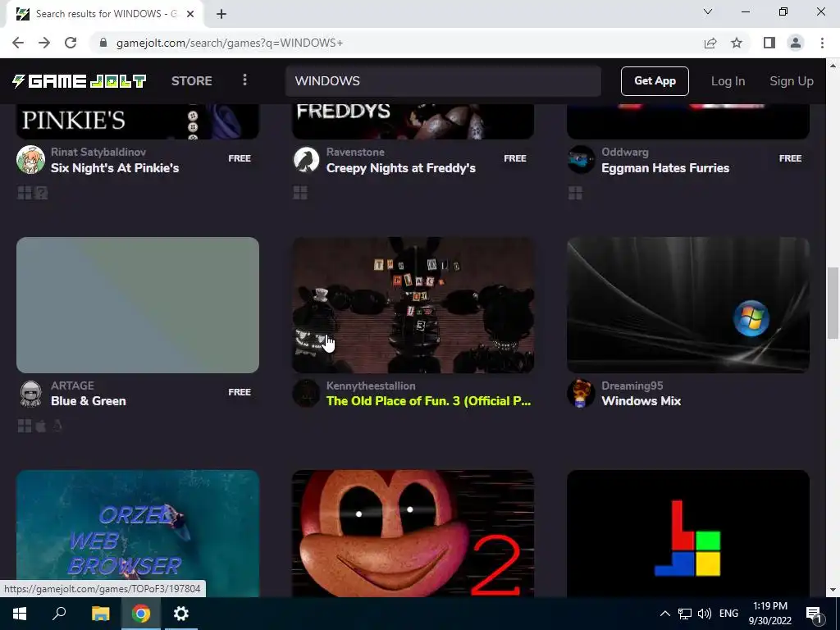Open the Settings gear in taskbar
The width and height of the screenshot is (840, 630).
[181, 614]
